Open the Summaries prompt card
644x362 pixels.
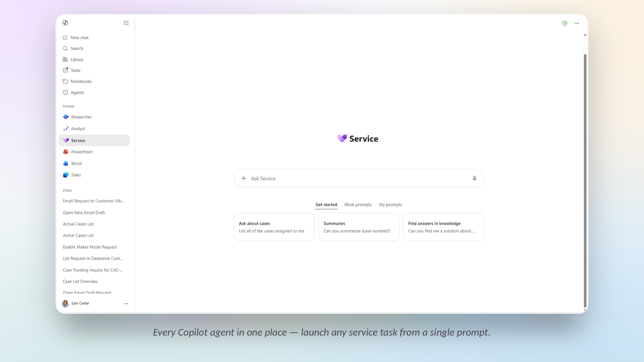coord(359,227)
